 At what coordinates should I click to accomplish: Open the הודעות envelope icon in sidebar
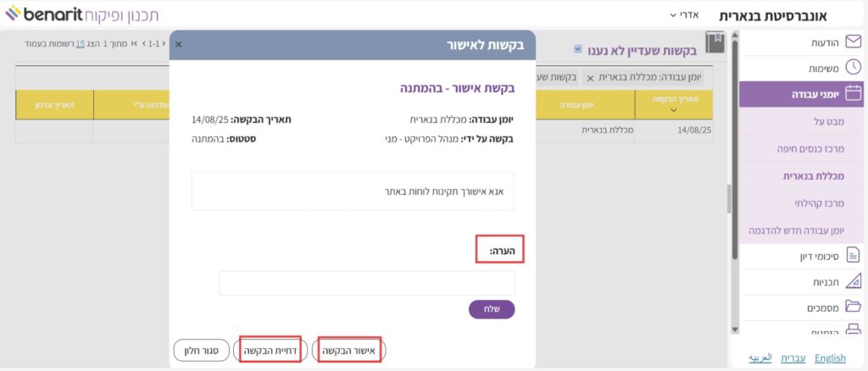click(854, 42)
